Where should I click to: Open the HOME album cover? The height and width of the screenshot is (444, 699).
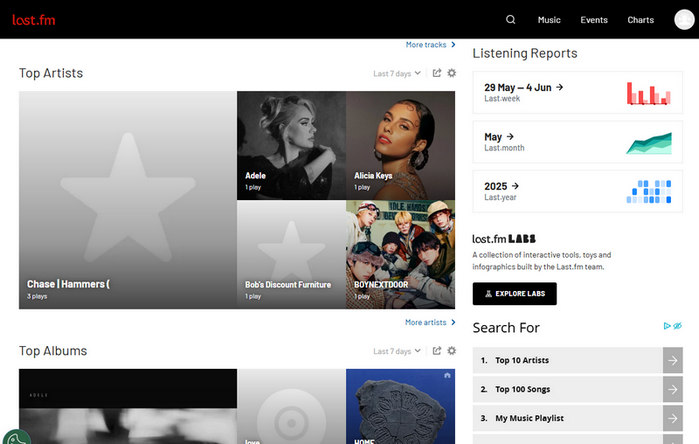tap(400, 406)
